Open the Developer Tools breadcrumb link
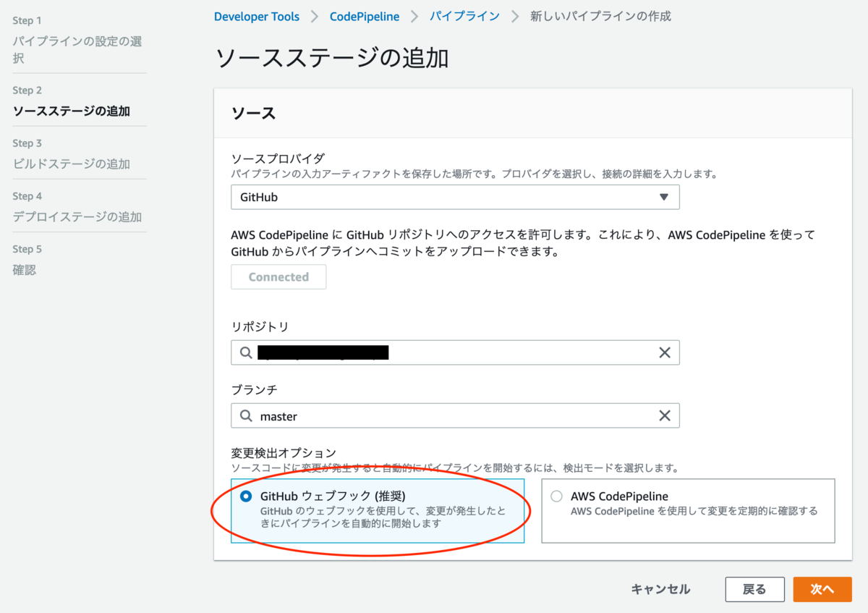This screenshot has width=868, height=613. 257,16
